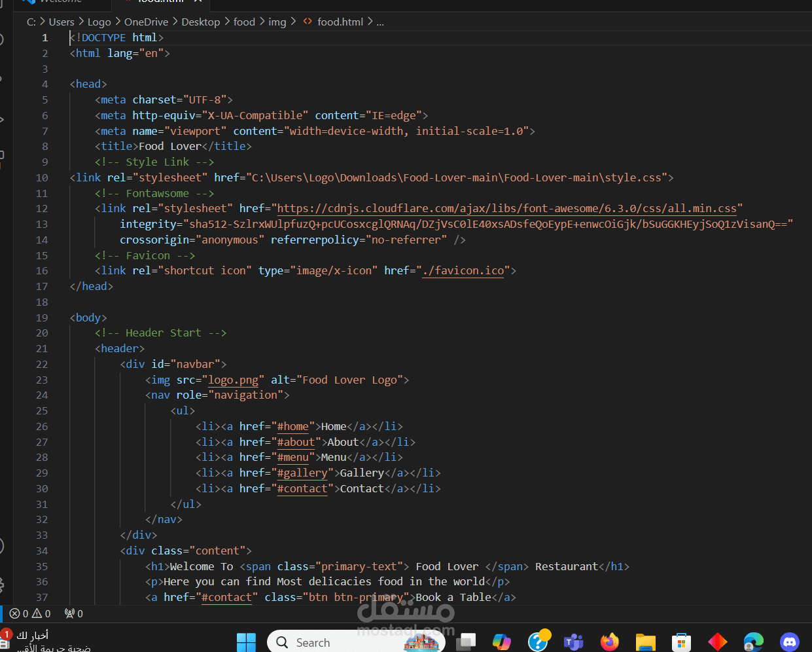The height and width of the screenshot is (652, 812).
Task: Open the Desktop breadcrumb dropdown
Action: (201, 22)
